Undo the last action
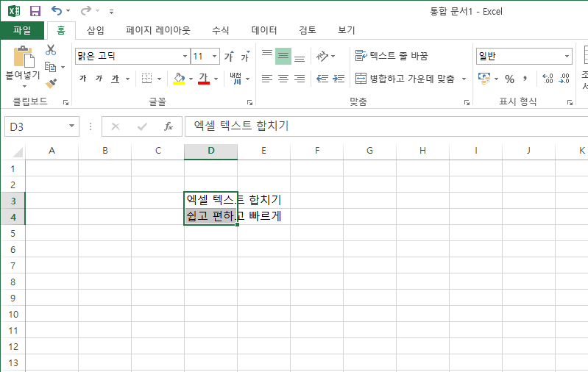Screen dimensions: 588x372 (56, 10)
